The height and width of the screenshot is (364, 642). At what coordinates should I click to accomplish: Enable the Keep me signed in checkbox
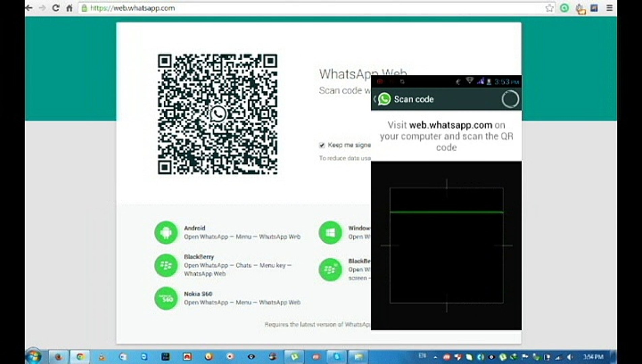[322, 145]
